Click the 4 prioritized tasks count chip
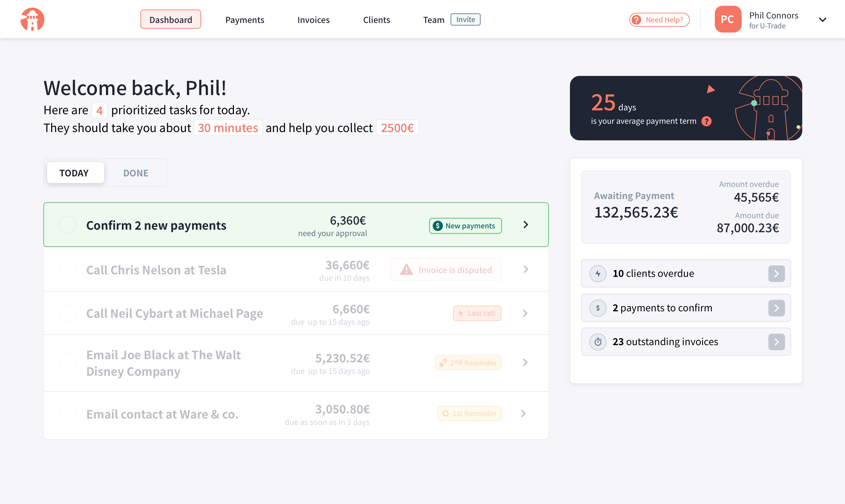The height and width of the screenshot is (504, 845). click(99, 110)
